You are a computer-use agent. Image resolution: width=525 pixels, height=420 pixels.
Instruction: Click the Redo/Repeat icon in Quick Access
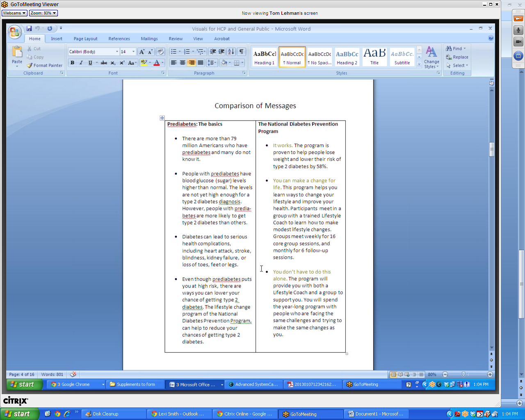50,28
